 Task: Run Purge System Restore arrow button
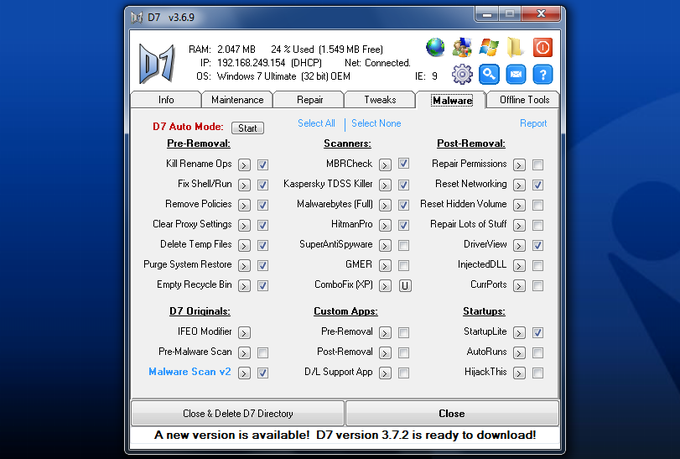(244, 266)
